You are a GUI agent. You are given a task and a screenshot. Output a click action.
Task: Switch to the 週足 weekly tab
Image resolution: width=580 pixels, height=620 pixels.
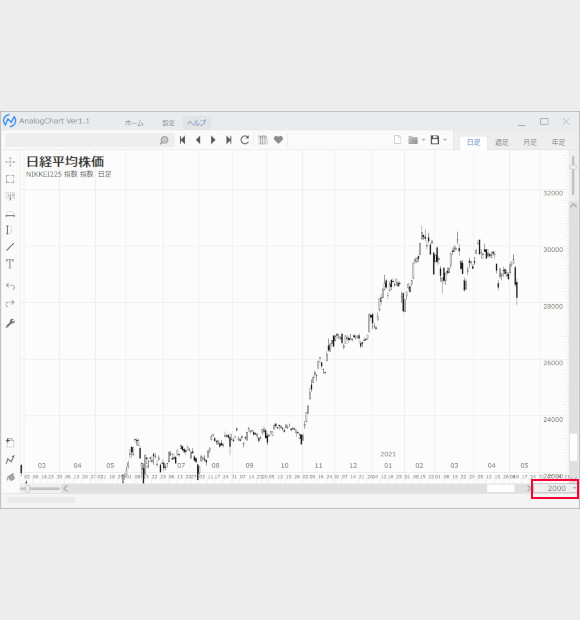[502, 142]
